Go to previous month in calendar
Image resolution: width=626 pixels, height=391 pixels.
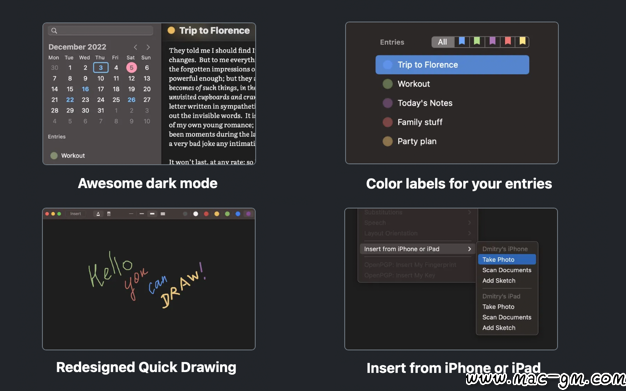point(135,47)
